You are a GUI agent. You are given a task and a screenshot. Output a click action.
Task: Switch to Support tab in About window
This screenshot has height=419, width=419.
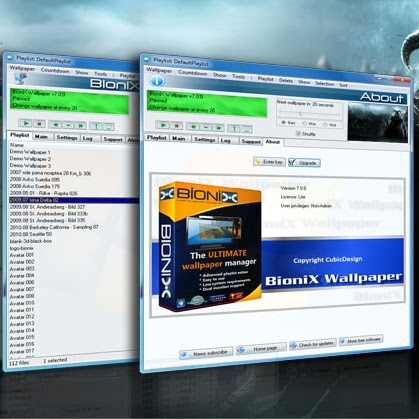(x=251, y=142)
